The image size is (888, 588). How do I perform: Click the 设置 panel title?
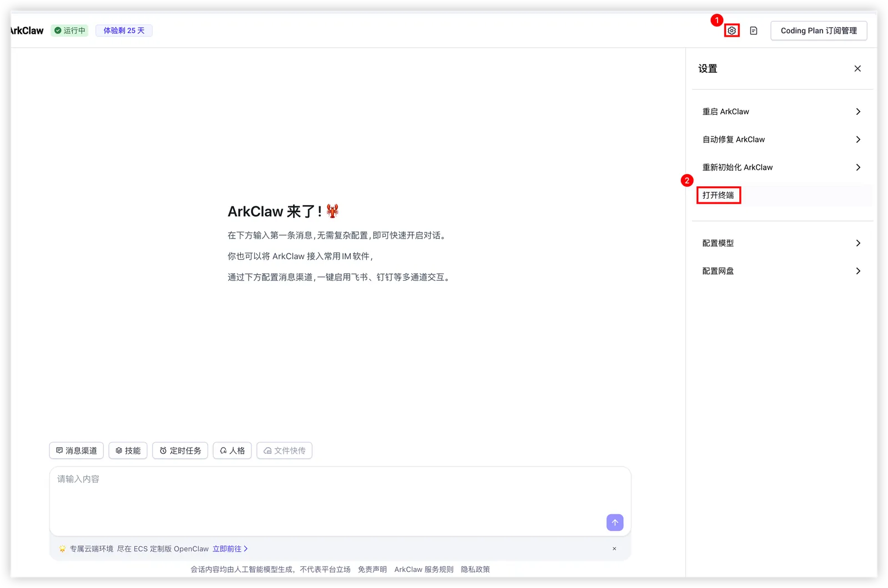708,69
